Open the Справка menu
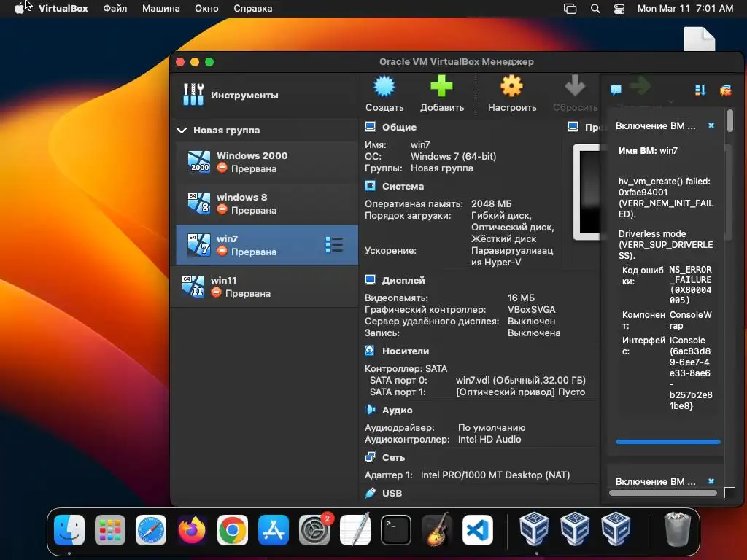Image resolution: width=747 pixels, height=560 pixels. tap(253, 9)
